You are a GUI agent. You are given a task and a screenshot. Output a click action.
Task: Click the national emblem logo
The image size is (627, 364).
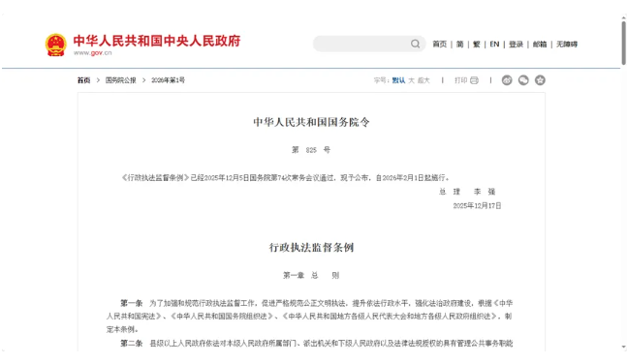pyautogui.click(x=55, y=45)
